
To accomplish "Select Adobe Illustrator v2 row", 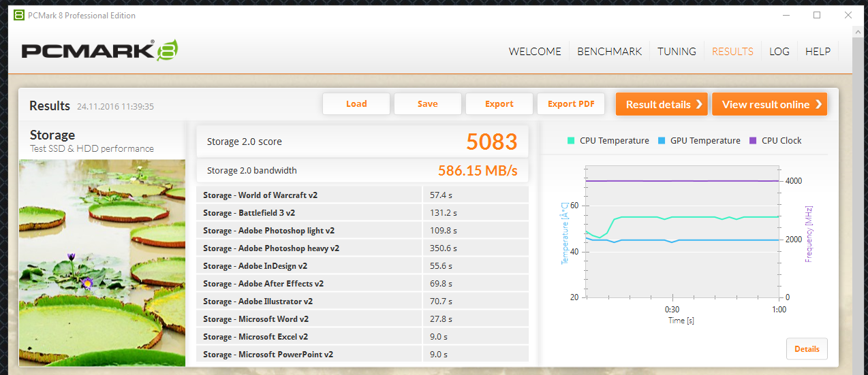I will pos(362,301).
